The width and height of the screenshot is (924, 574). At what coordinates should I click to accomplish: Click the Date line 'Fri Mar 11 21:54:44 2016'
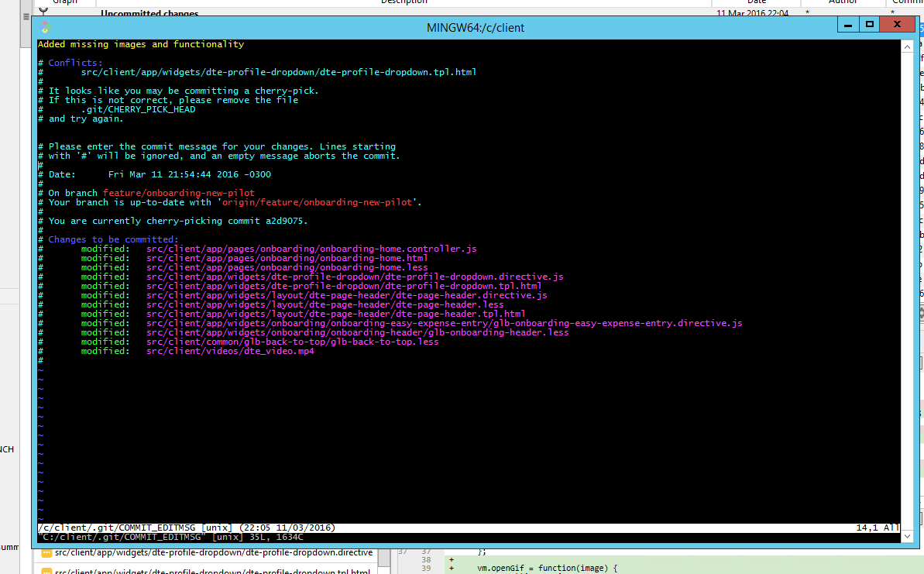click(x=154, y=174)
